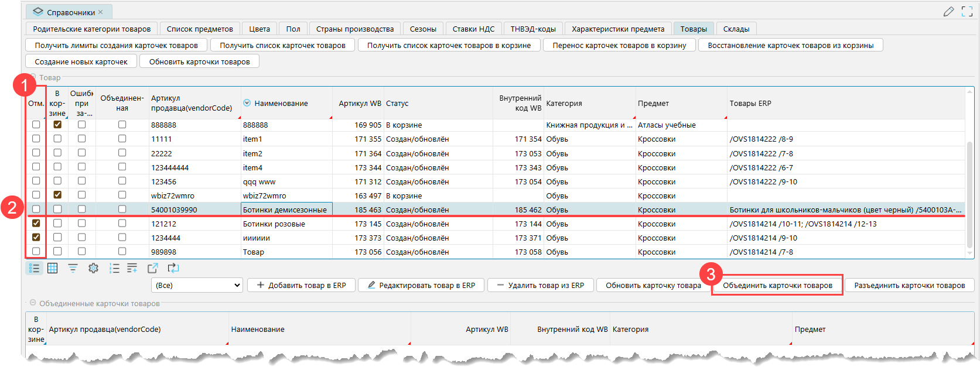Open 'Наименование' column filter dropdown arrow
This screenshot has width=980, height=367.
(x=247, y=103)
